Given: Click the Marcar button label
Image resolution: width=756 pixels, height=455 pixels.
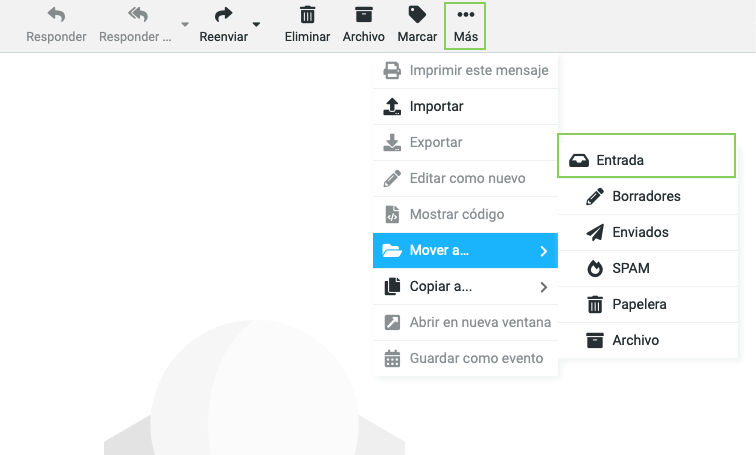Looking at the screenshot, I should coord(417,37).
